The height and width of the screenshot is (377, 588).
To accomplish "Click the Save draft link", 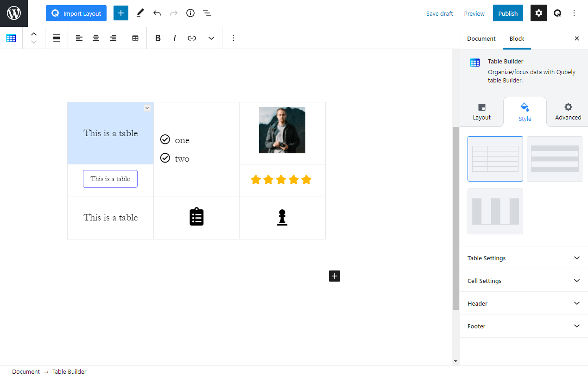I will (x=439, y=13).
